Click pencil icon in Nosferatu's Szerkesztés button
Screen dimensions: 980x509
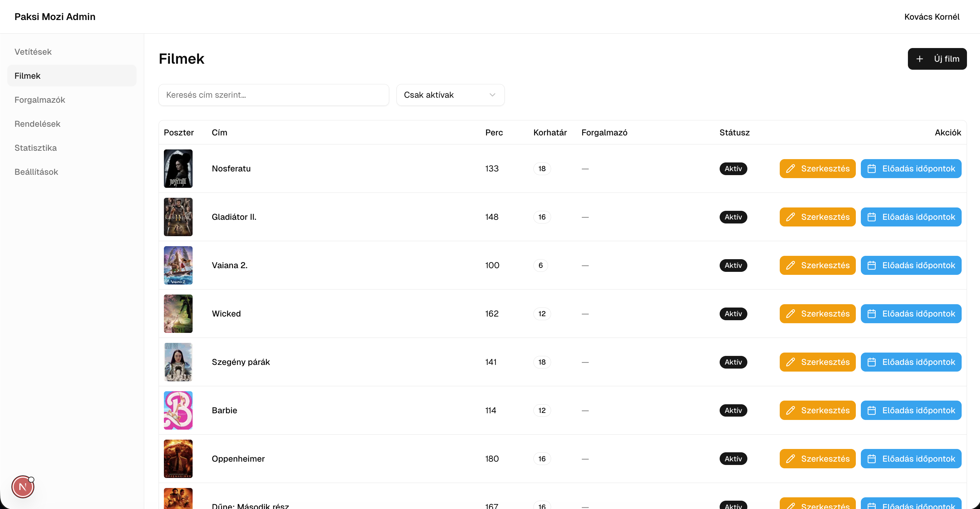(790, 168)
